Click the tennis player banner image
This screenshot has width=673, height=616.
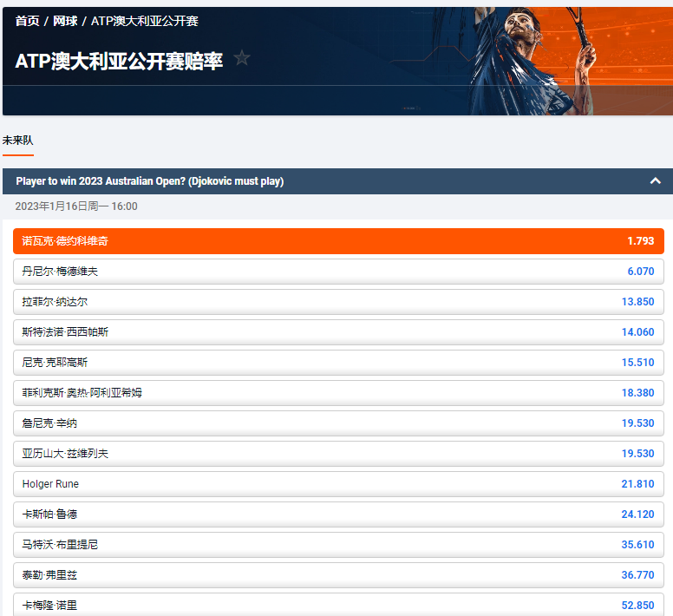click(538, 61)
